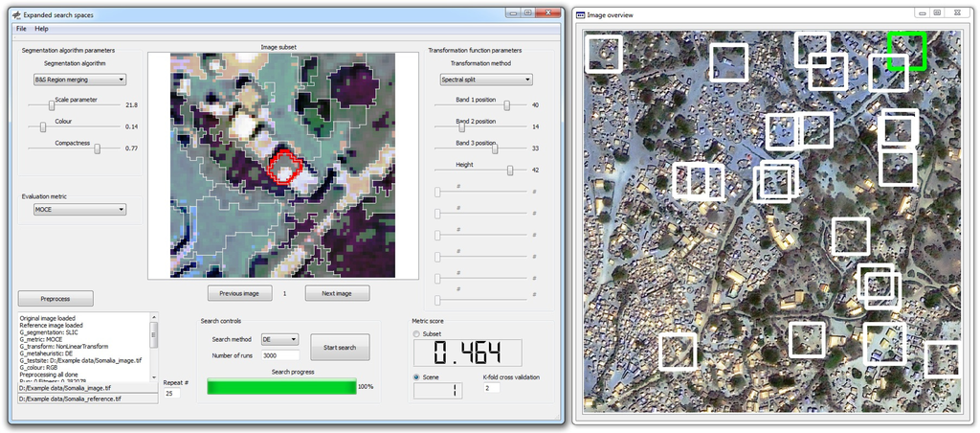This screenshot has width=980, height=433.
Task: Select the Scene radio button
Action: pyautogui.click(x=417, y=378)
